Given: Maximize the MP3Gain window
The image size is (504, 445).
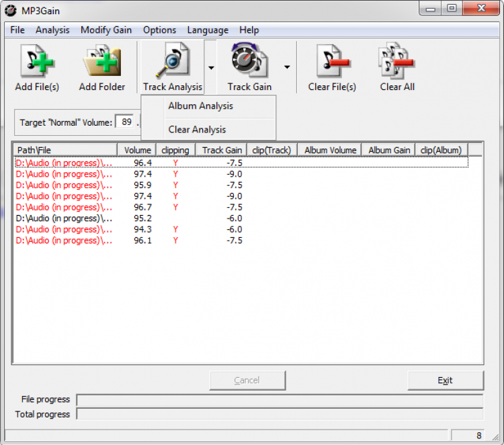Looking at the screenshot, I should tap(452, 8).
